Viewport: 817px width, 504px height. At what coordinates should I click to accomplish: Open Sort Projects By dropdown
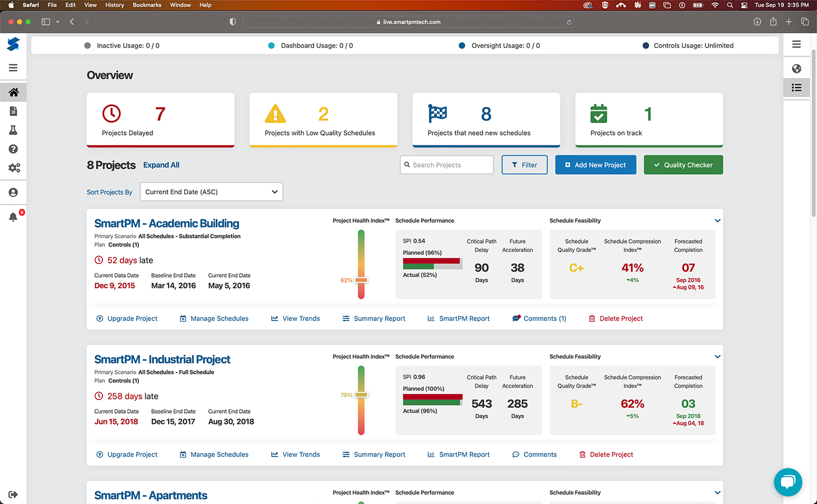tap(211, 192)
